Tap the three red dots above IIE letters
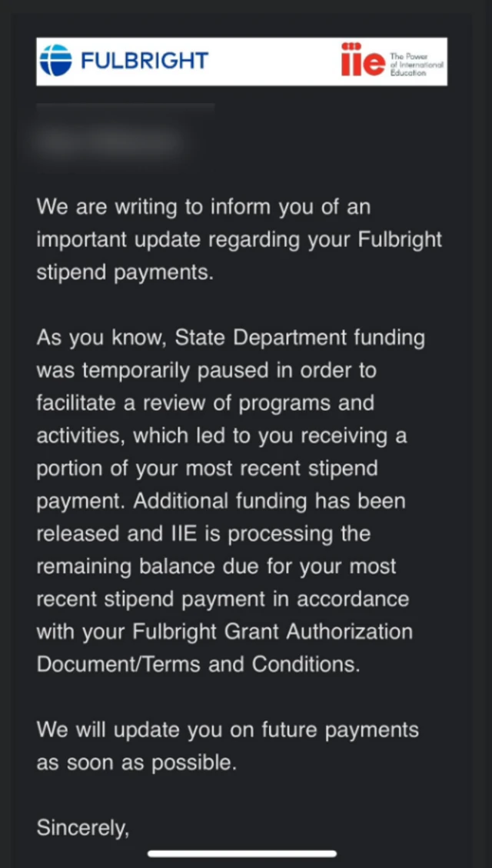This screenshot has height=868, width=492. (352, 47)
